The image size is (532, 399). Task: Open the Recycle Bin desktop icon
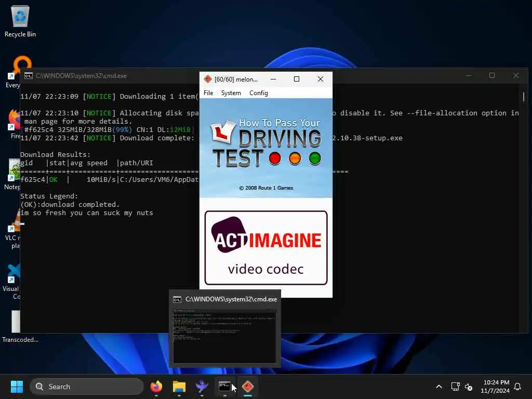tap(20, 21)
